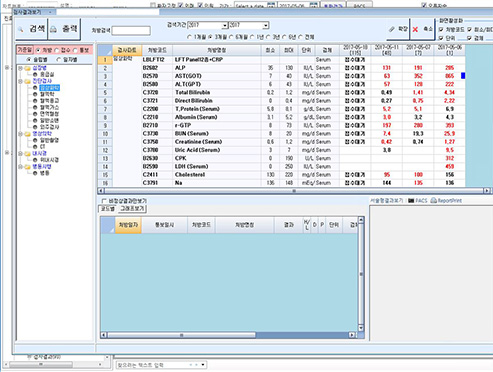Click the 출력 print button with printer icon
Image resolution: width=493 pixels, height=372 pixels.
click(x=65, y=29)
